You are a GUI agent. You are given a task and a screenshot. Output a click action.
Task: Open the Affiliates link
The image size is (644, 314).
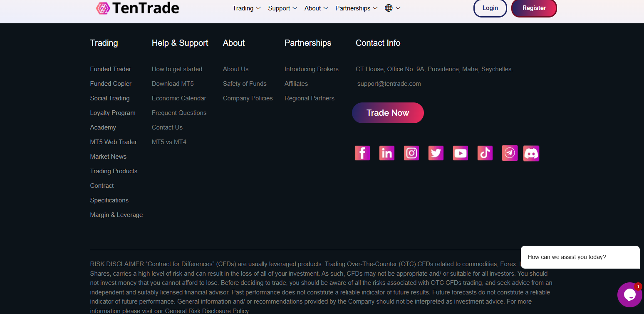296,84
